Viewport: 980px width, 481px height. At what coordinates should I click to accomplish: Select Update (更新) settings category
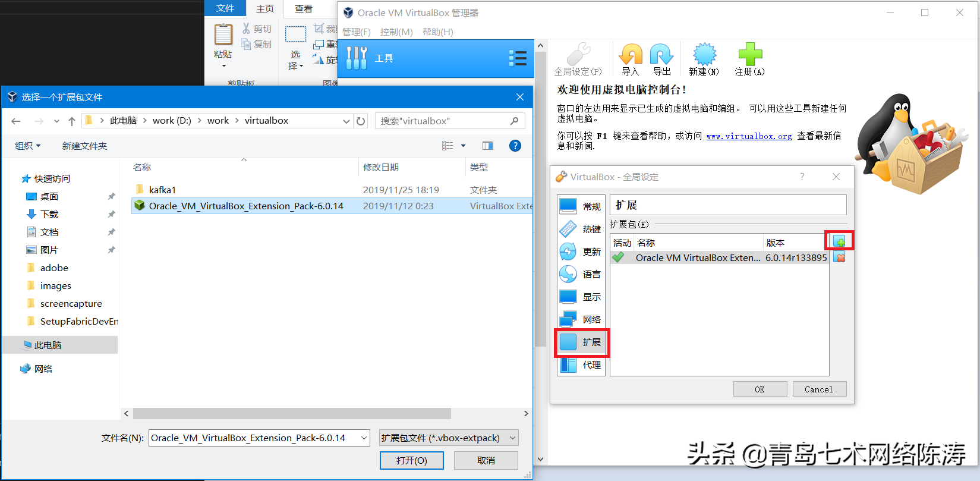(581, 251)
